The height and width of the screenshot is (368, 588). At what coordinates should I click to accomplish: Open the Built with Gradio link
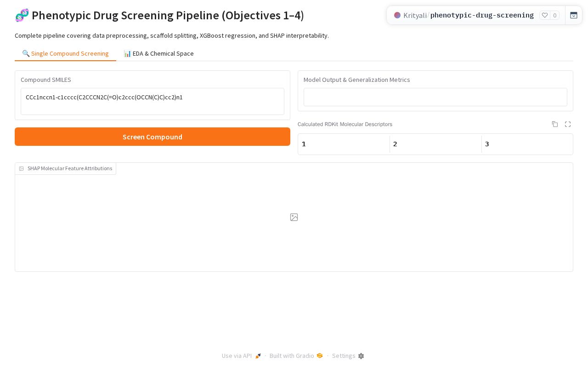[x=296, y=356]
